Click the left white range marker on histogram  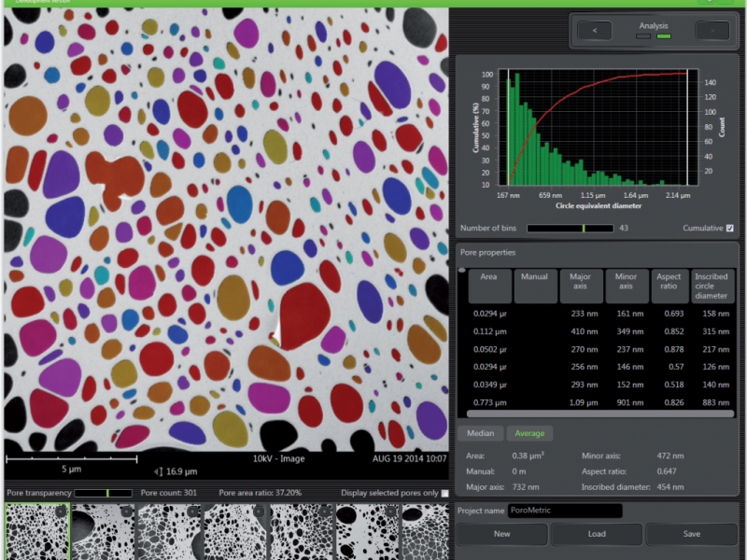(x=508, y=127)
